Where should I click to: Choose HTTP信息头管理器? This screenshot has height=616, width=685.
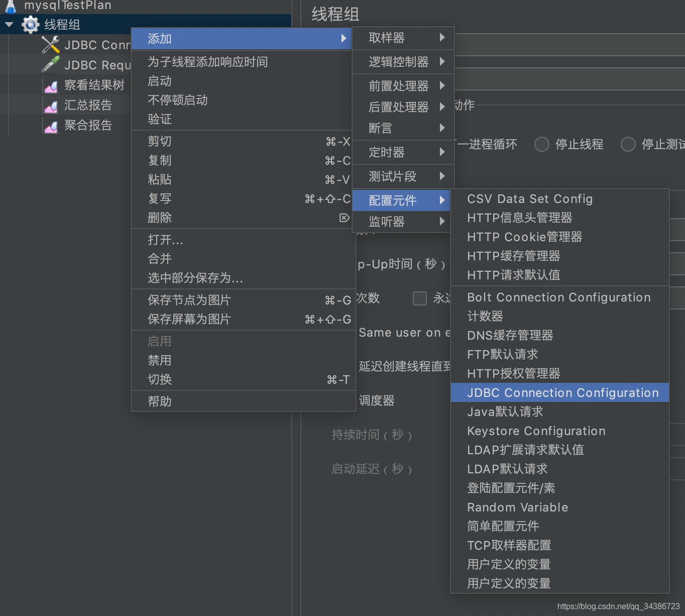click(x=560, y=218)
